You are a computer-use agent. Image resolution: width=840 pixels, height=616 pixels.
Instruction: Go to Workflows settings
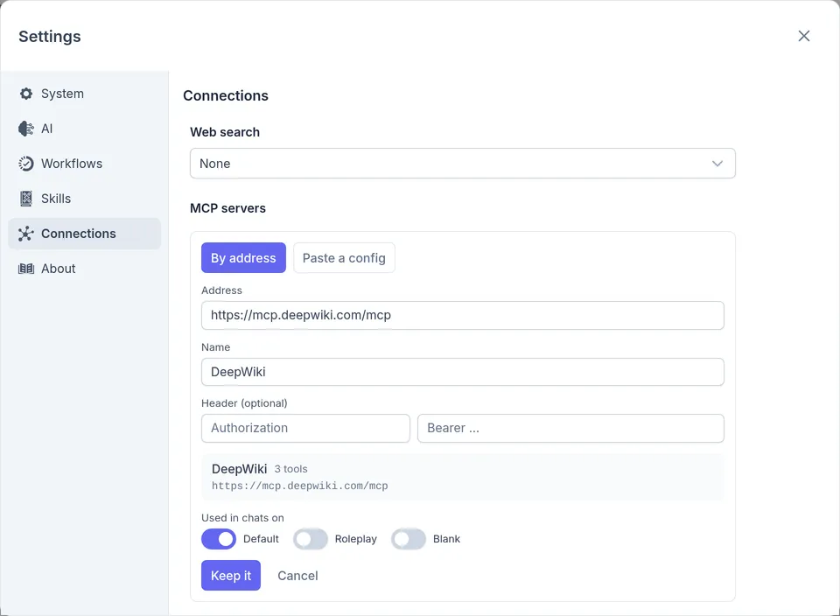85,164
